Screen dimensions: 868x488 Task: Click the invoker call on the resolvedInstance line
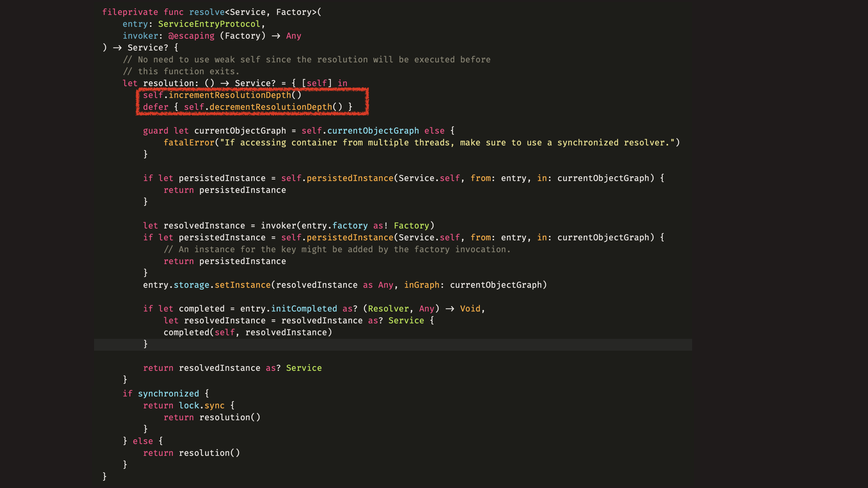278,225
